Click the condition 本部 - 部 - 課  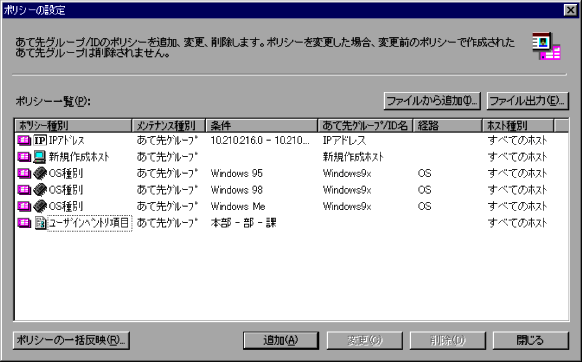point(243,223)
